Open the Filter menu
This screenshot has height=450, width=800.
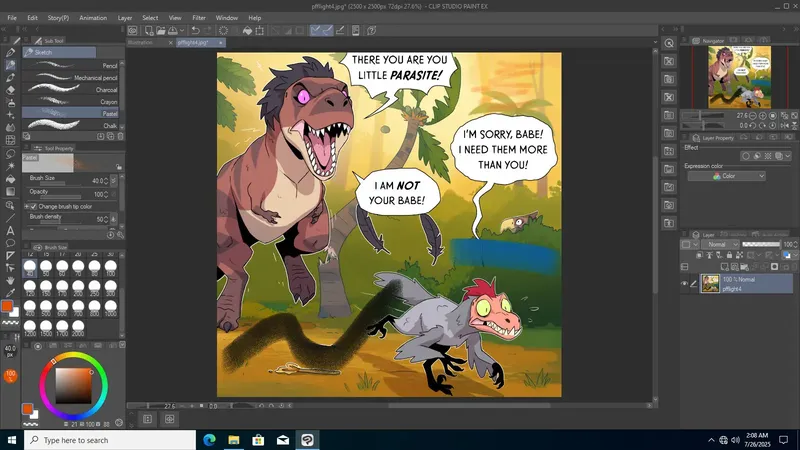point(199,17)
